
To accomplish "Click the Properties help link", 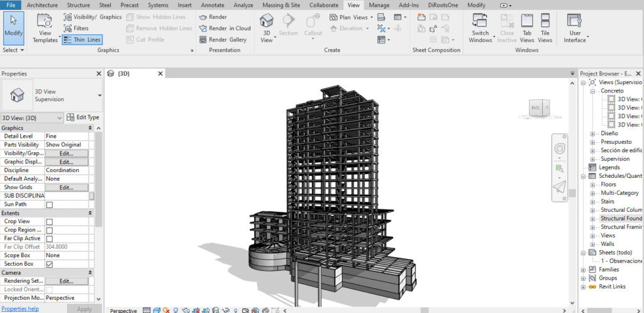I will 20,309.
